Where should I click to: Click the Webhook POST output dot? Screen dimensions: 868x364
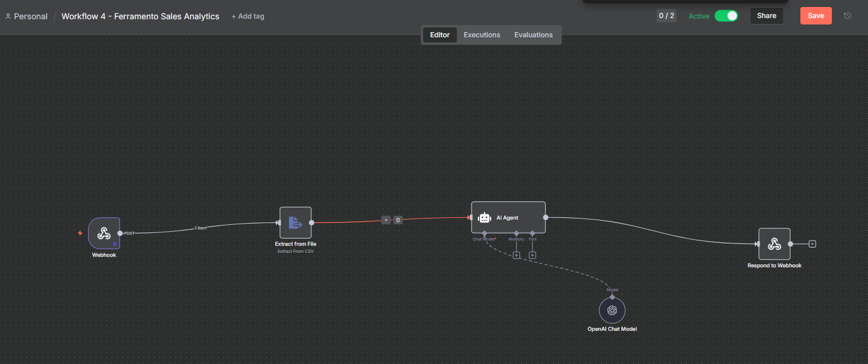coord(120,233)
